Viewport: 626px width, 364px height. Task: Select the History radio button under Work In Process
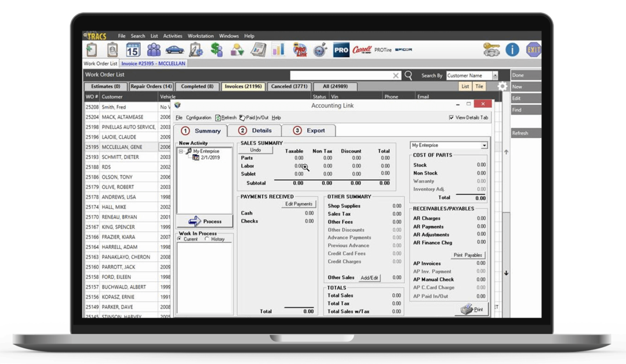click(x=208, y=238)
